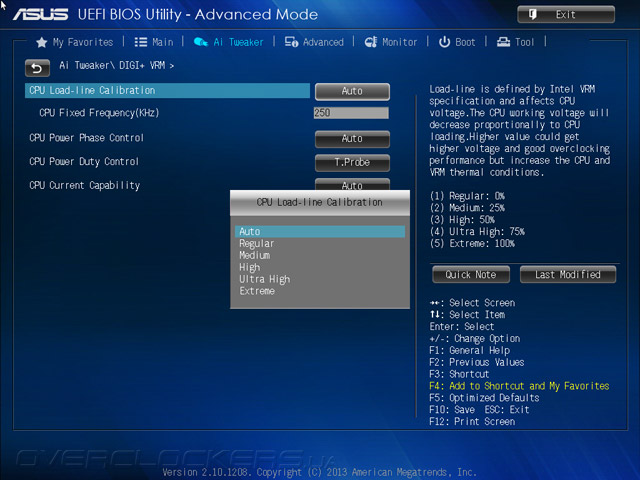640x480 pixels.
Task: Choose Medium load-line option
Action: tap(255, 256)
